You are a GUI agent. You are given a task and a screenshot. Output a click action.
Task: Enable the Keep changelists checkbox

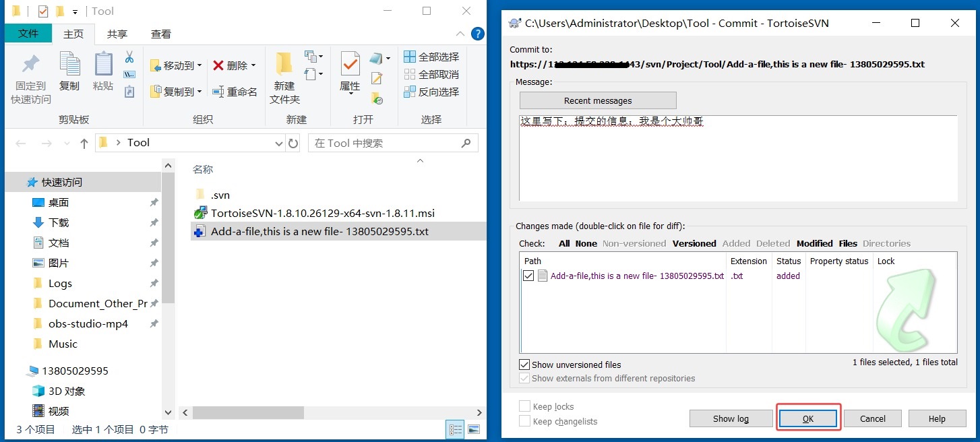click(524, 421)
